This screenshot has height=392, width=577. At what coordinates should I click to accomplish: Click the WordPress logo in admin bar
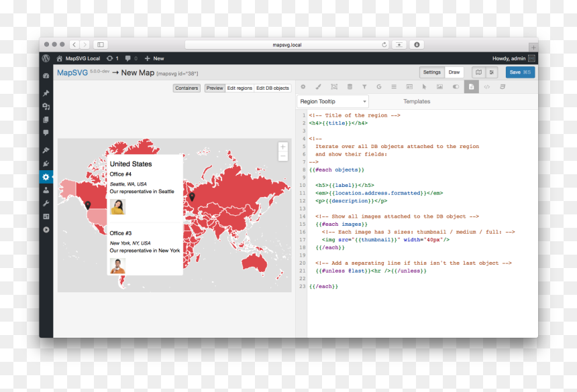pos(46,58)
